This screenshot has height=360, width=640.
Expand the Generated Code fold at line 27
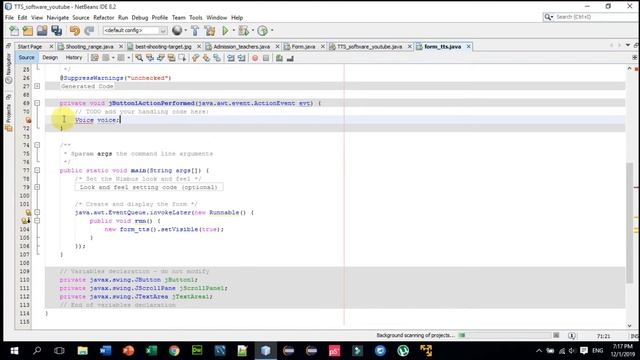(x=37, y=86)
